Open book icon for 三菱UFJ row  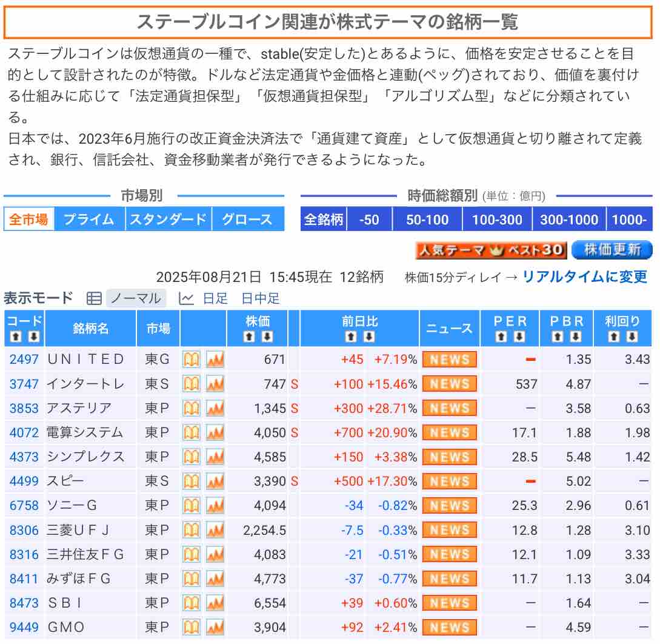[x=191, y=530]
